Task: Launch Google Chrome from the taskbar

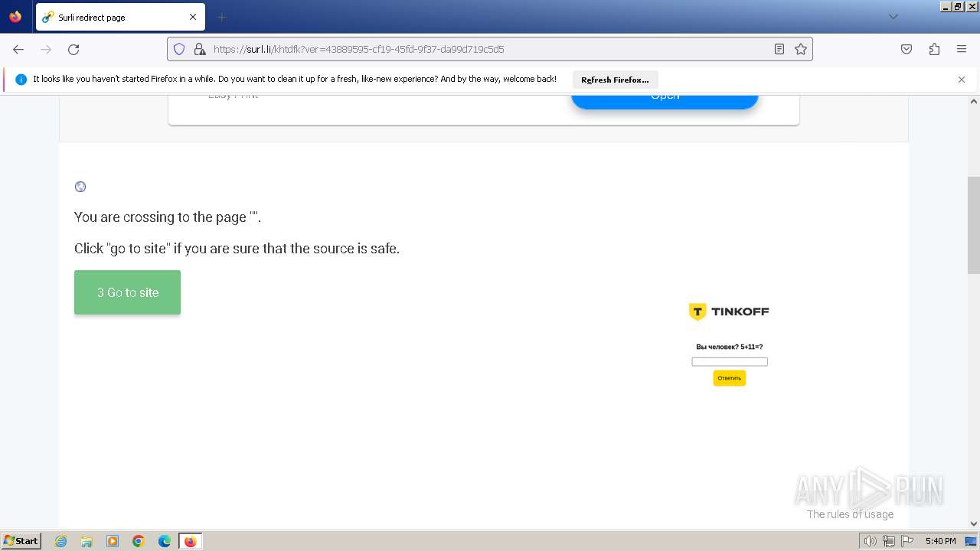Action: tap(139, 541)
